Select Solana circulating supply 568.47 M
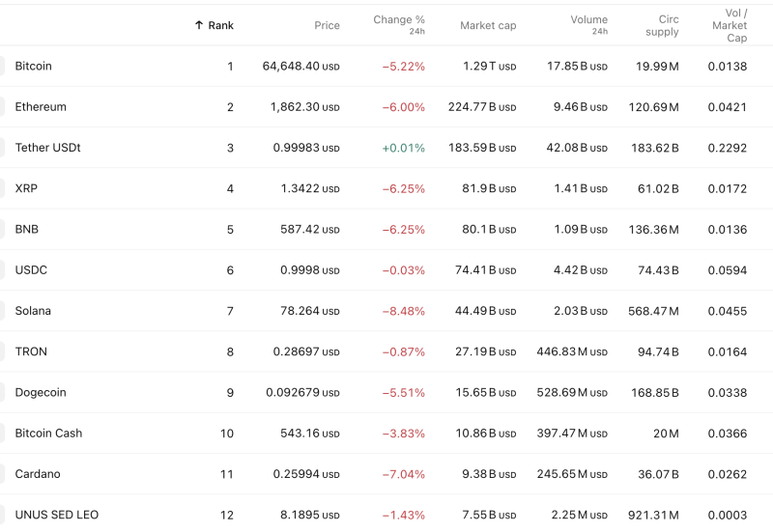 [x=653, y=311]
